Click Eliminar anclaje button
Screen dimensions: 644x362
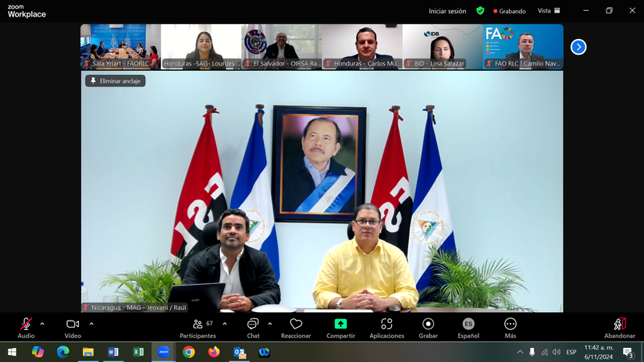(116, 81)
